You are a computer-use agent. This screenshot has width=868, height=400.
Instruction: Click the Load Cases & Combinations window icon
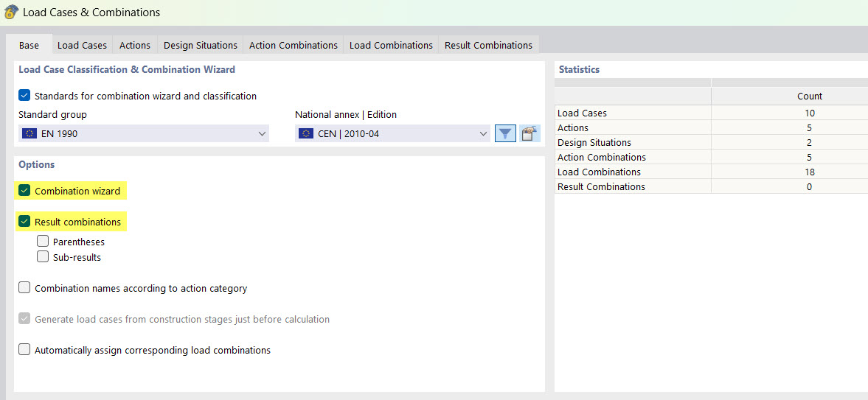10,12
